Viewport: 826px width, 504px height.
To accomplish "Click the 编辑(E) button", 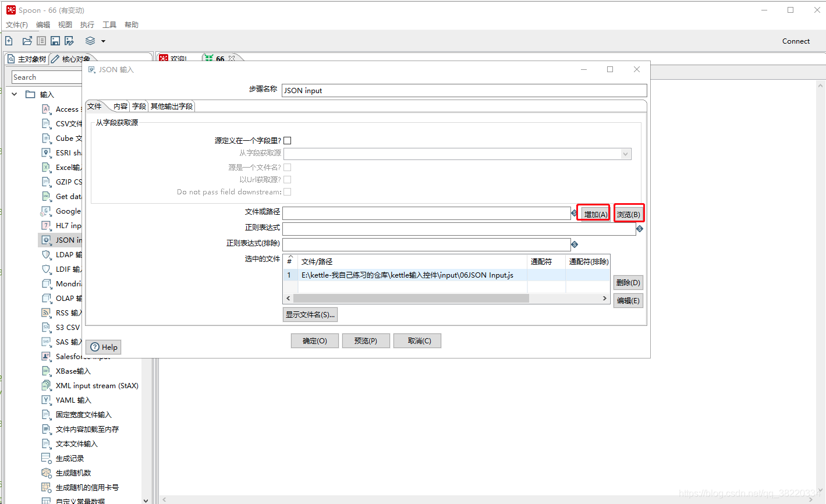I will tap(628, 301).
